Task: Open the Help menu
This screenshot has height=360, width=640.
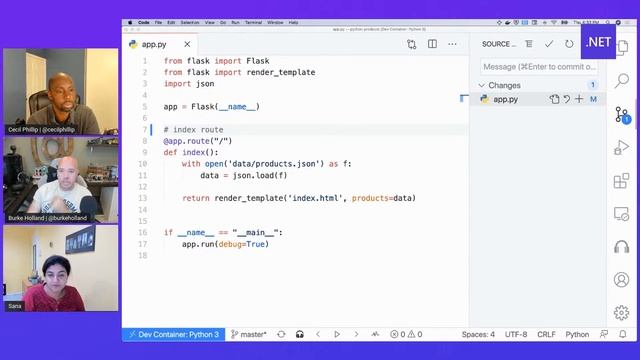Action: tap(293, 22)
